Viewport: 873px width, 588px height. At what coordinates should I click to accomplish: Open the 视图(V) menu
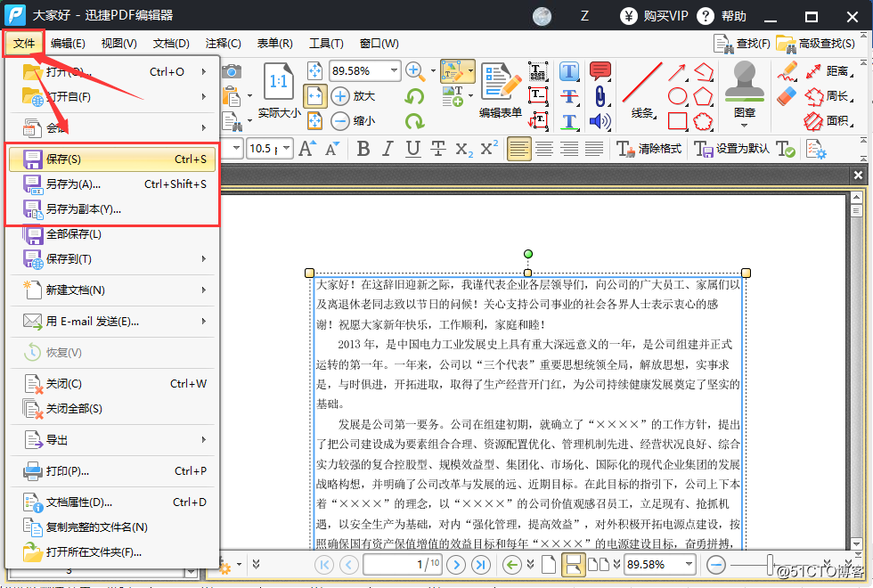(118, 44)
